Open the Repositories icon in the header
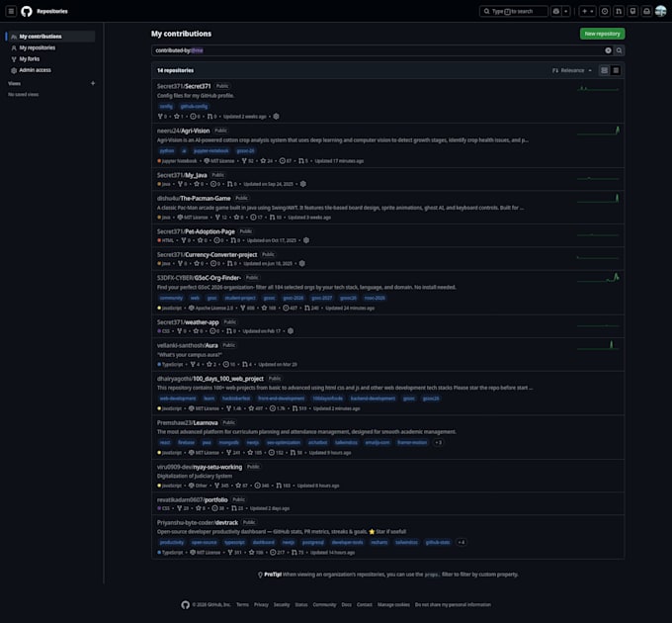Image resolution: width=672 pixels, height=623 pixels. tap(632, 11)
